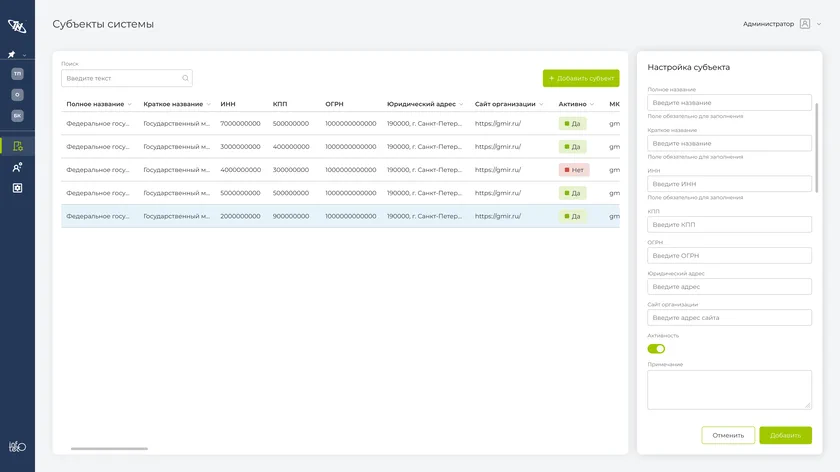The width and height of the screenshot is (840, 472).
Task: Select the row with ИНН 7000000000
Action: click(x=340, y=123)
